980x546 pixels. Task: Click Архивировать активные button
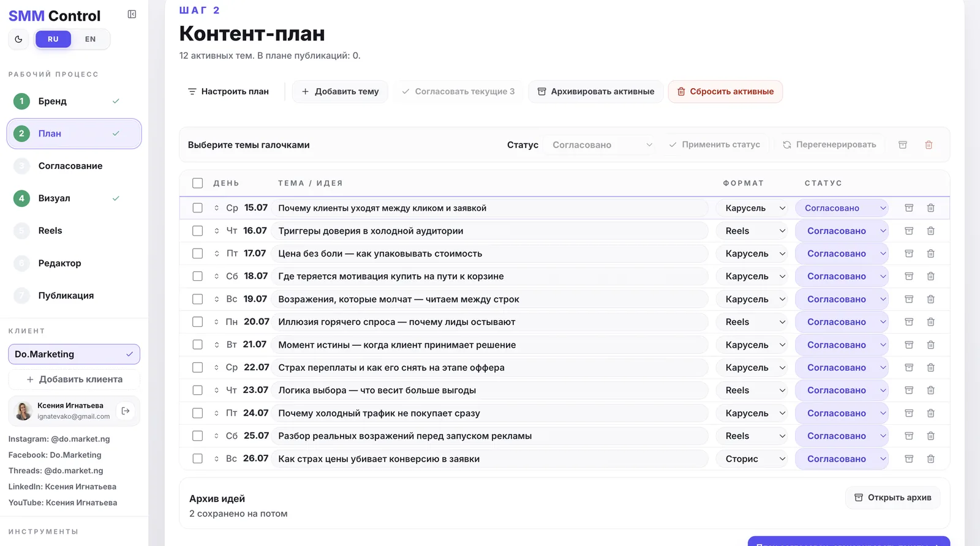[x=596, y=91]
